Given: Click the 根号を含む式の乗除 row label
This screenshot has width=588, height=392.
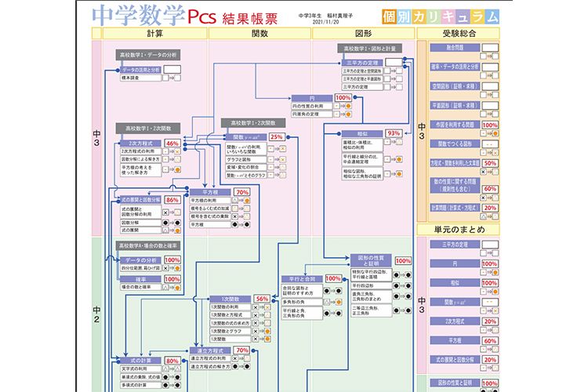Looking at the screenshot, I should pos(210,216).
